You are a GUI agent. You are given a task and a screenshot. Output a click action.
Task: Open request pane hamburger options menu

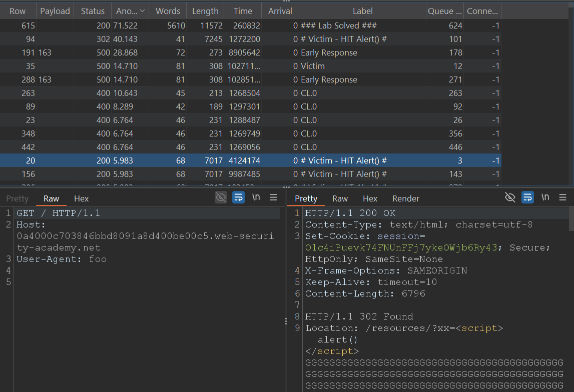coord(274,197)
